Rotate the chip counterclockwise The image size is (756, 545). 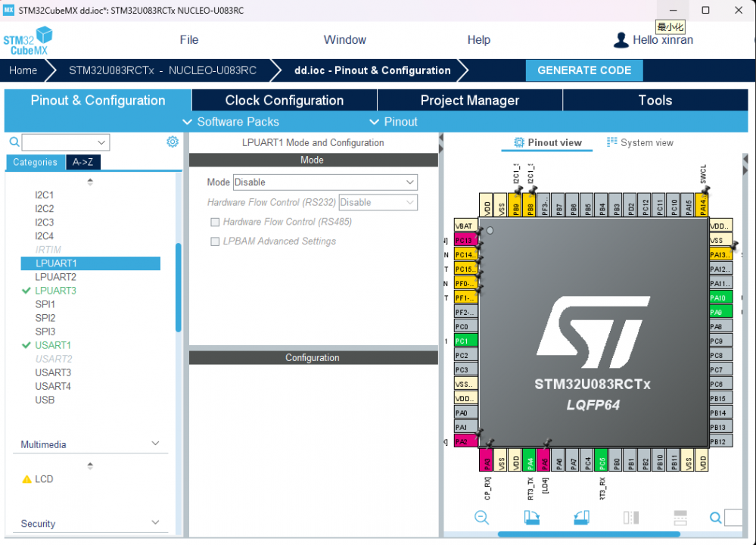580,518
